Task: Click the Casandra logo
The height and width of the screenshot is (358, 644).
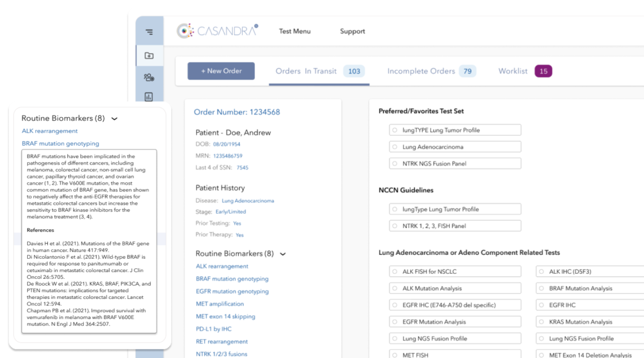Action: coord(217,31)
